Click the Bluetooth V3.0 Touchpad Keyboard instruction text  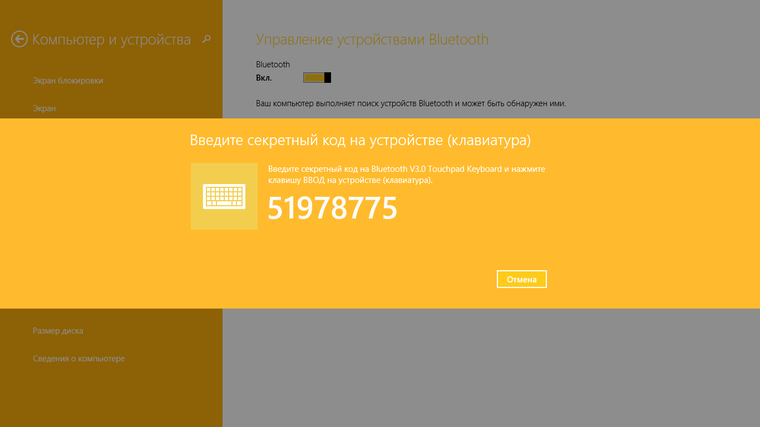tap(407, 174)
